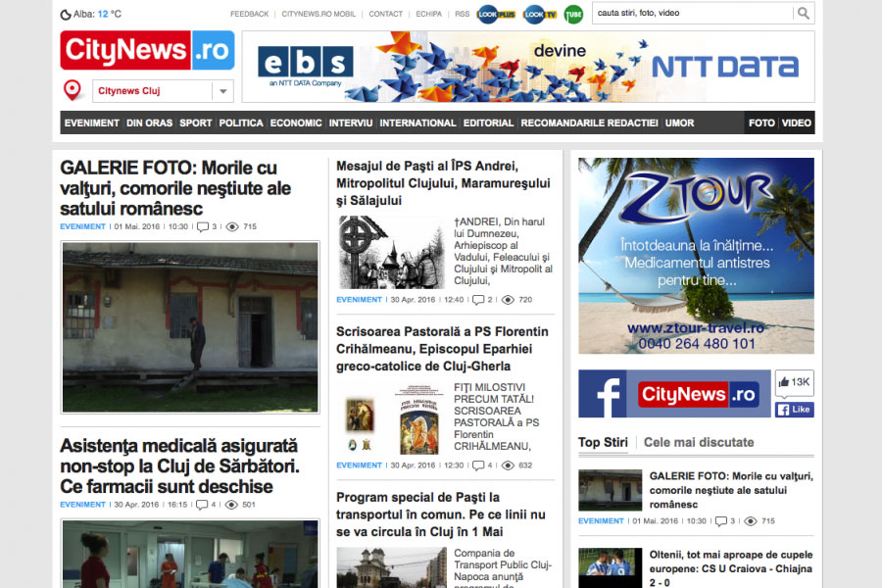Open the RSS link
Viewport: 882px width, 588px height.
[x=462, y=14]
